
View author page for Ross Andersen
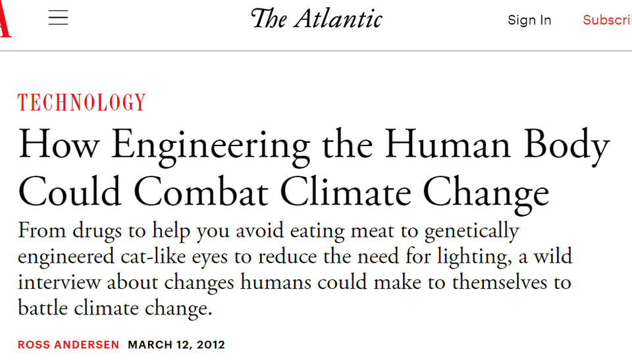click(68, 345)
